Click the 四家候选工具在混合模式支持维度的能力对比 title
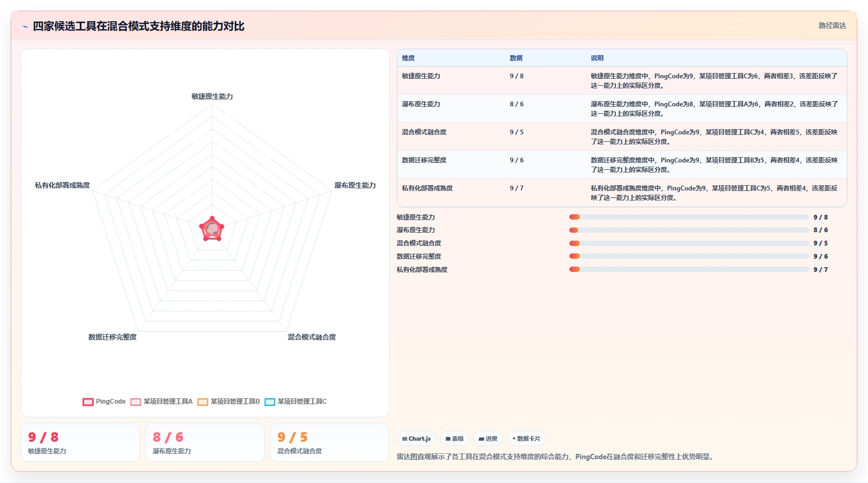868x483 pixels. click(138, 26)
